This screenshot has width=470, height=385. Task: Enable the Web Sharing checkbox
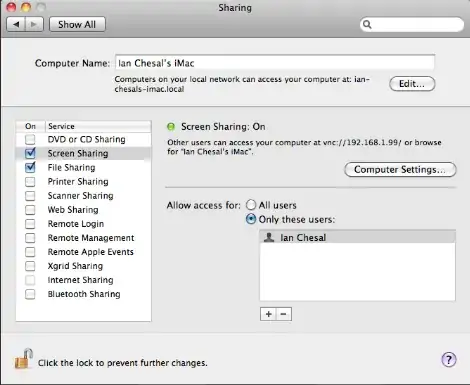pos(30,210)
